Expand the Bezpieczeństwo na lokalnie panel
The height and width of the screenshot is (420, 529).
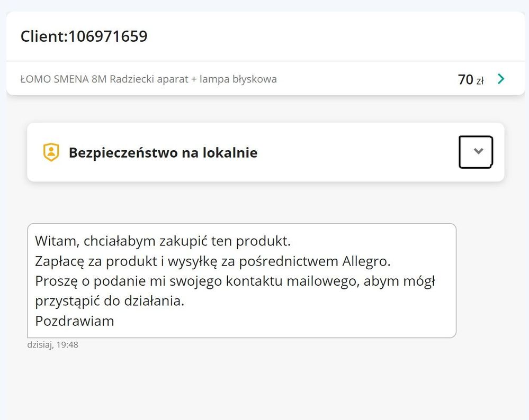pyautogui.click(x=476, y=152)
